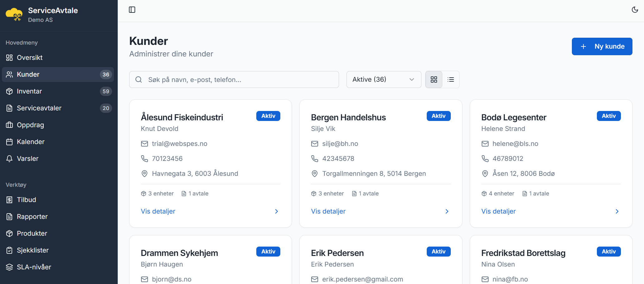
Task: Switch to dark mode with moon icon
Action: pyautogui.click(x=635, y=10)
